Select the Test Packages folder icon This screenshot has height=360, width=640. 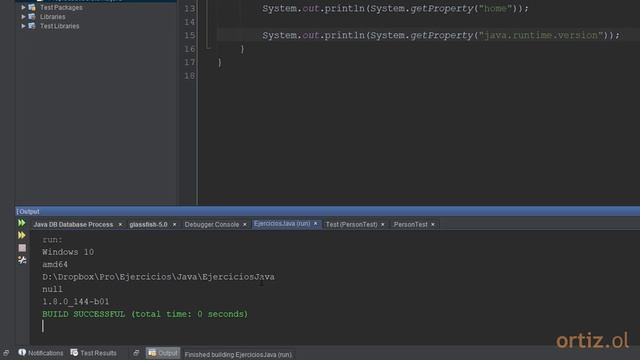tap(32, 7)
